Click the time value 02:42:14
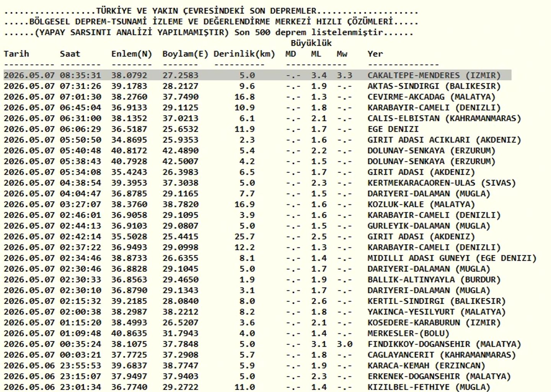Screen dimensions: 551x392 point(80,236)
